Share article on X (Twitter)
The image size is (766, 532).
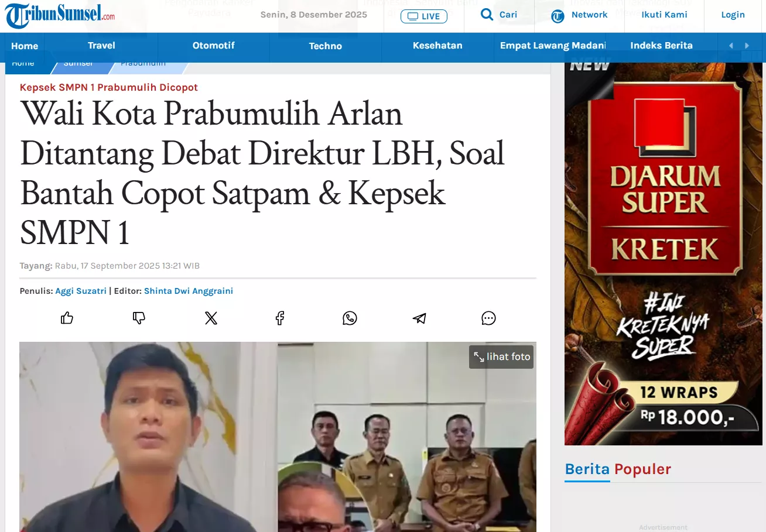[211, 318]
